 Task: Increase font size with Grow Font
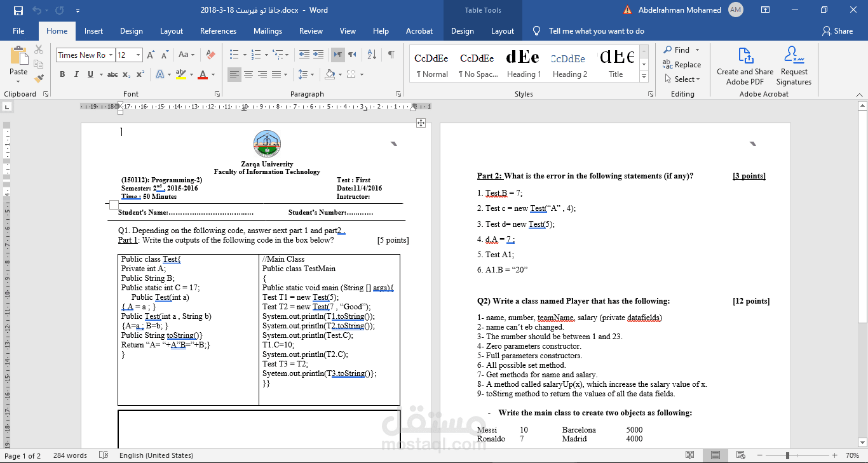click(x=151, y=55)
